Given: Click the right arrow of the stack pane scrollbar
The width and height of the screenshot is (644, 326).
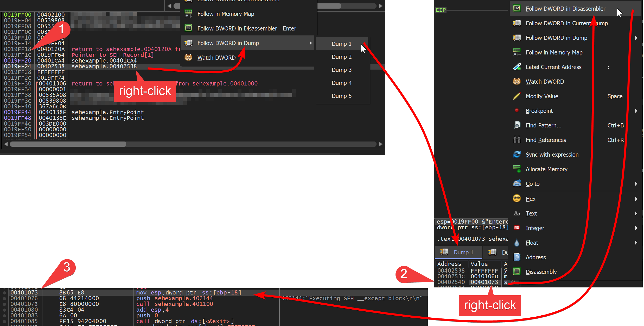Looking at the screenshot, I should (x=380, y=144).
